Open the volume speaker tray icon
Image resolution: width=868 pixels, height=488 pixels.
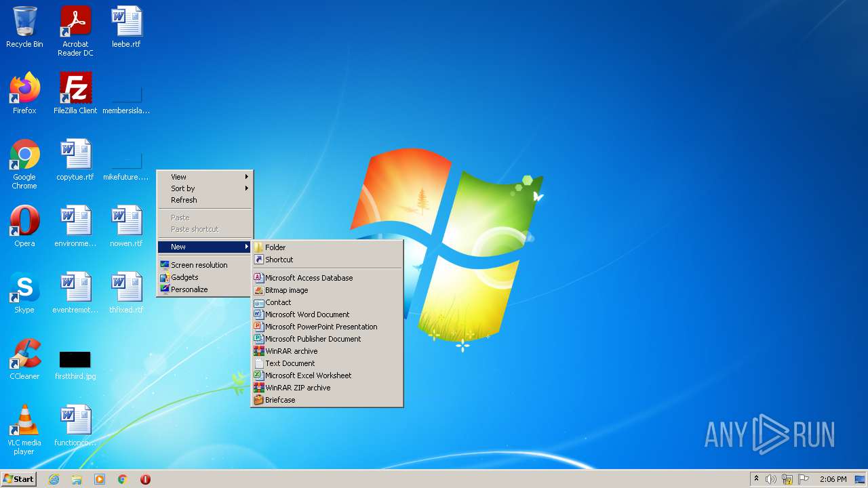(x=771, y=479)
